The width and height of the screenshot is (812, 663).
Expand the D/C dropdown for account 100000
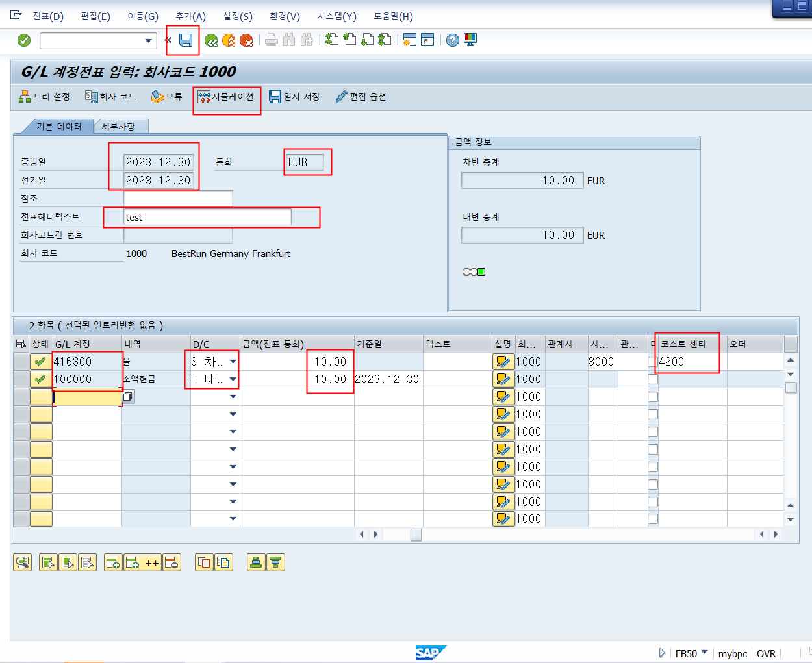[x=233, y=379]
